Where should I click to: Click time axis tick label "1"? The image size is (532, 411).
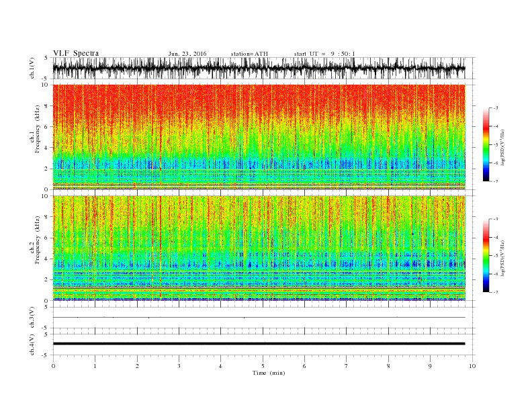coord(95,366)
